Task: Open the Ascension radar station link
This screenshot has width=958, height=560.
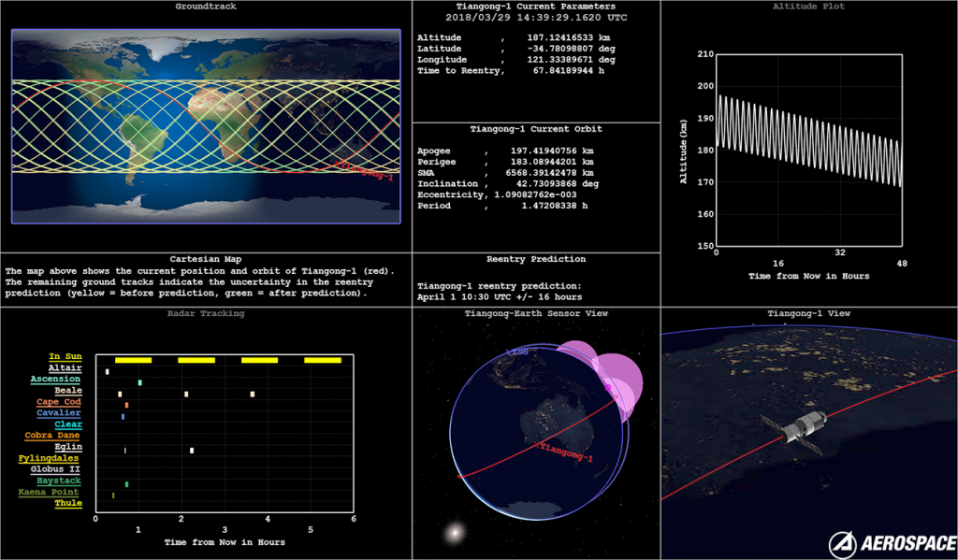Action: [55, 380]
